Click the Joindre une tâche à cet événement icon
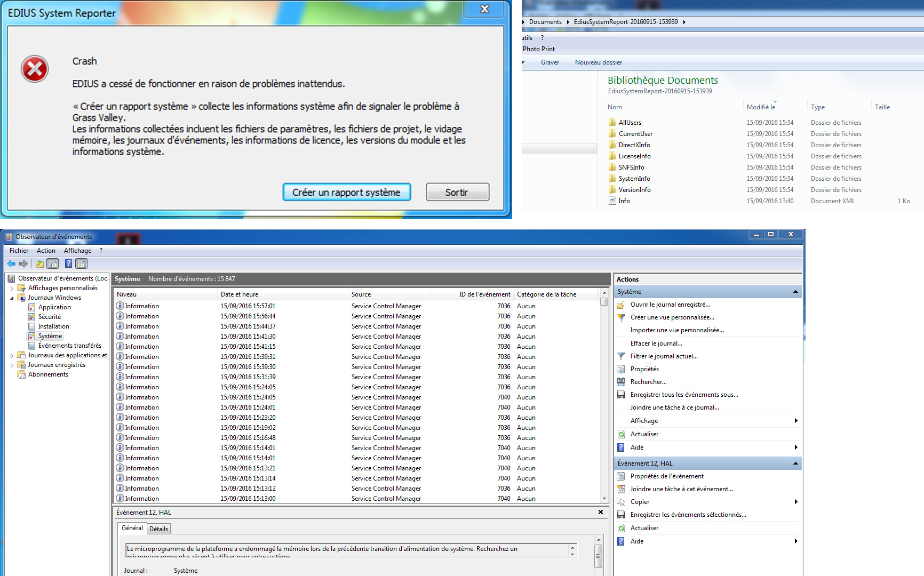This screenshot has width=924, height=576. tap(621, 489)
